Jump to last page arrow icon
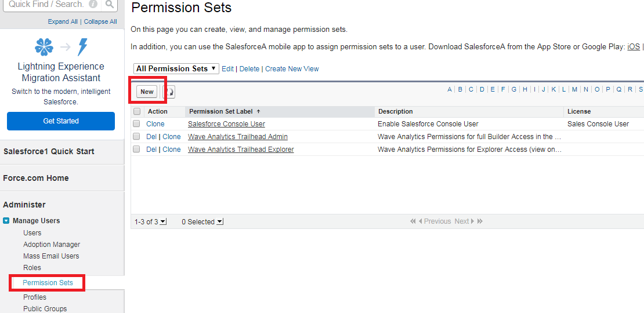 click(x=480, y=221)
